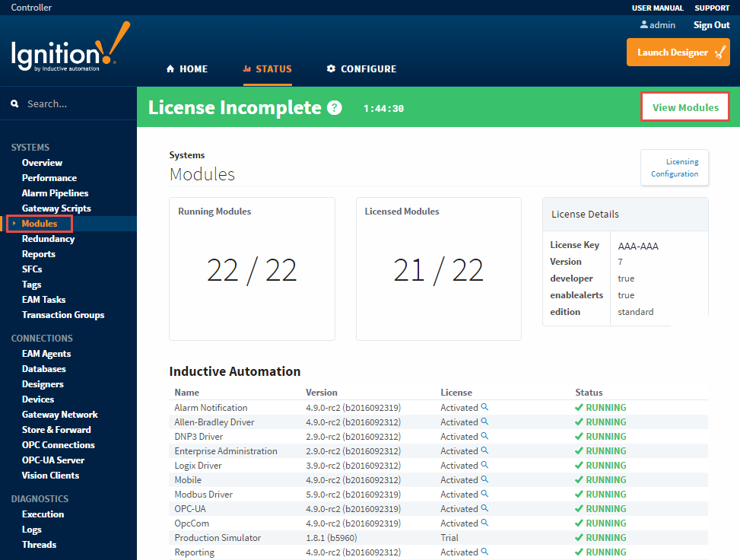The height and width of the screenshot is (560, 740).
Task: Click the admin user profile icon
Action: pyautogui.click(x=643, y=24)
